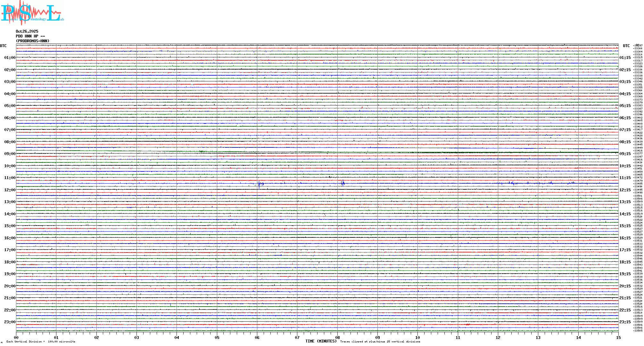Click the traces clipped footnote text
This screenshot has width=644, height=346.
click(380, 342)
